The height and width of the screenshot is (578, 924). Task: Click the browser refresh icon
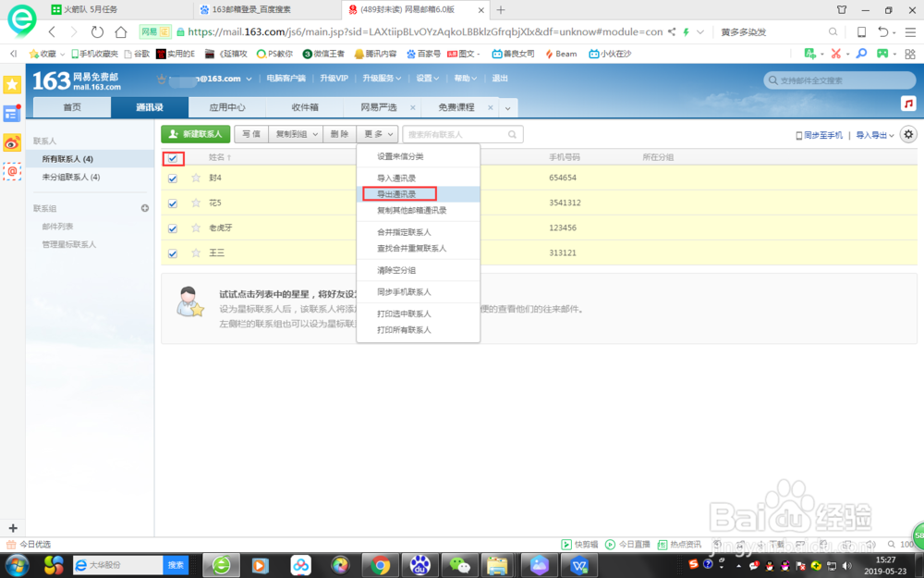(x=97, y=31)
